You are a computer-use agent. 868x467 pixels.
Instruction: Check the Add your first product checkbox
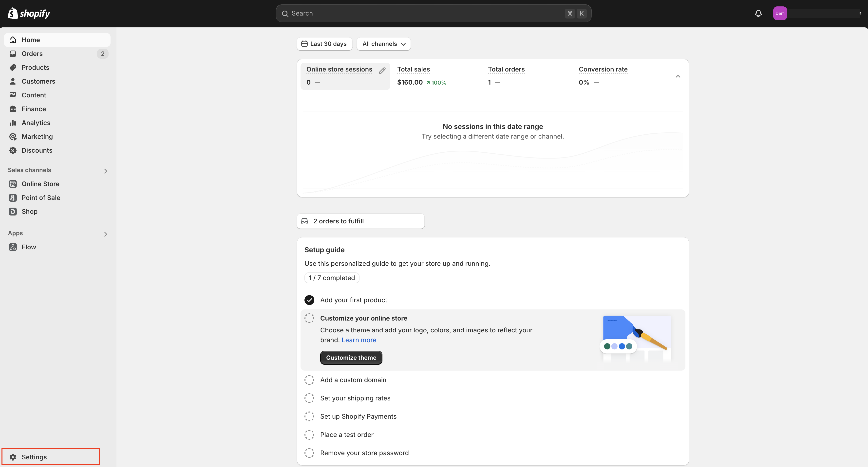click(x=309, y=300)
